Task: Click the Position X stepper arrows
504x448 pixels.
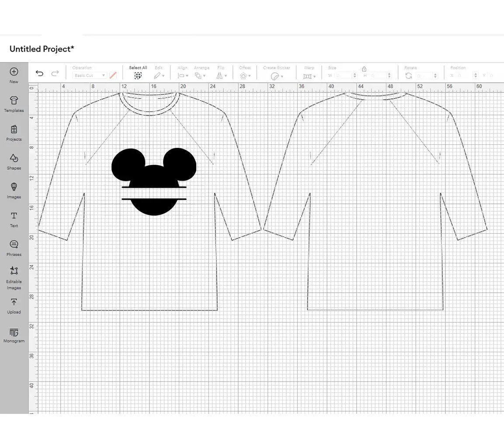Action: [x=476, y=76]
